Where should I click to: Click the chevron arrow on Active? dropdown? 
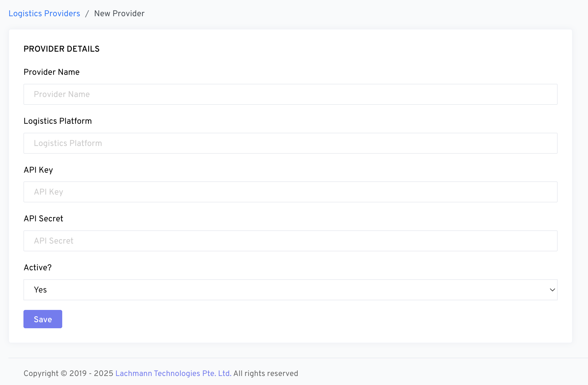552,290
